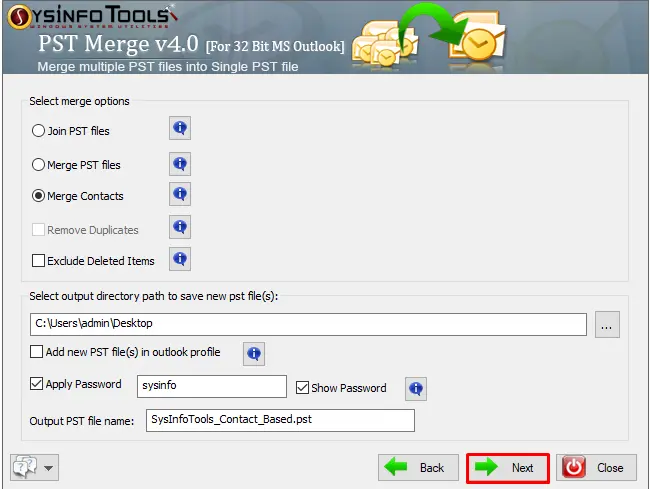Viewport: 650px width, 489px height.
Task: Click the Back button
Action: pos(418,467)
